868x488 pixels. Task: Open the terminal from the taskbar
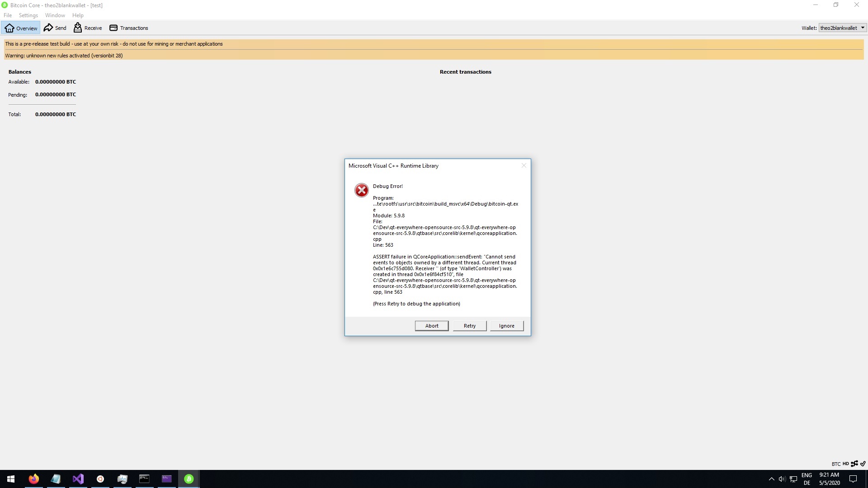pyautogui.click(x=144, y=479)
